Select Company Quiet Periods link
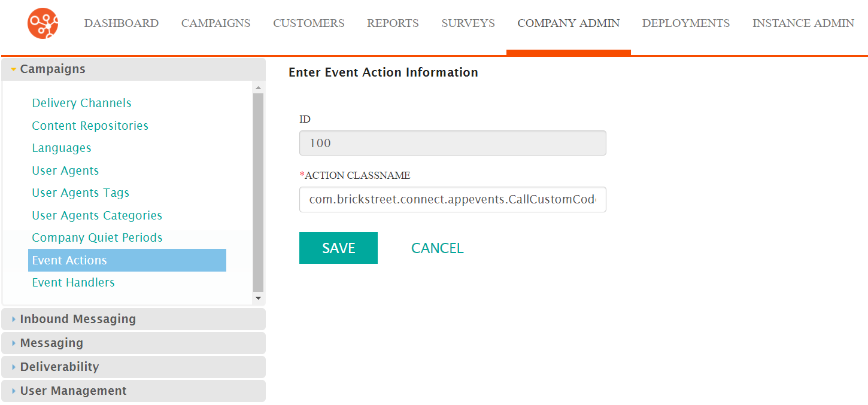Viewport: 868px width, 405px height. coord(98,237)
